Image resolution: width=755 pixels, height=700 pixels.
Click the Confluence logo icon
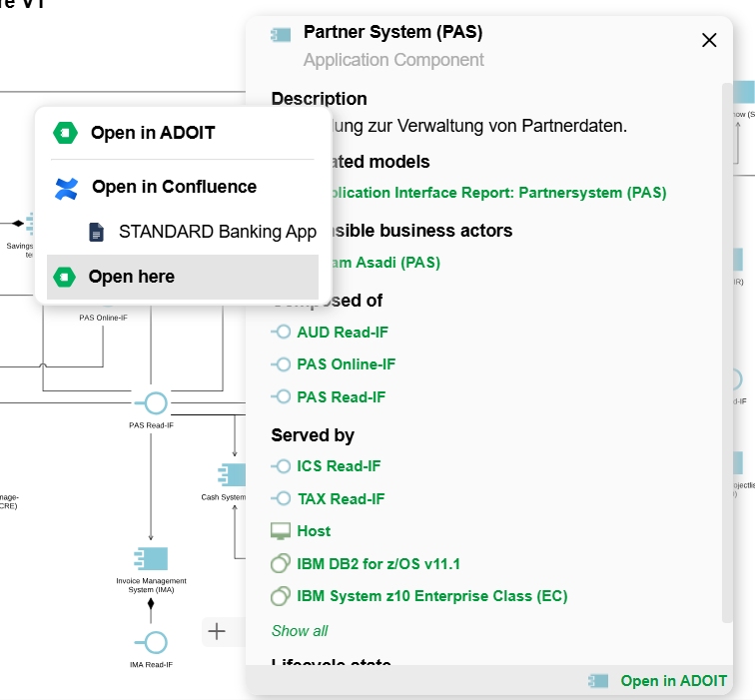pyautogui.click(x=66, y=188)
